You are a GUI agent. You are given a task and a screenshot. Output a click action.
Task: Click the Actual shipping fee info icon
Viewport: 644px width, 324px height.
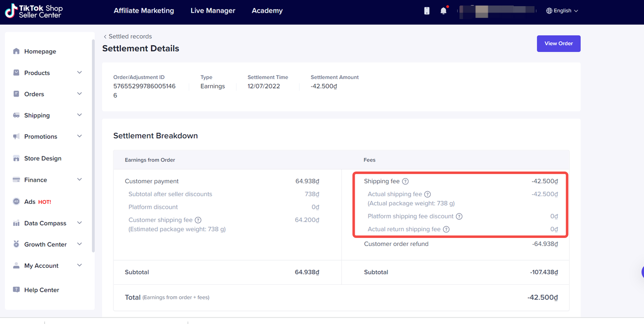428,194
